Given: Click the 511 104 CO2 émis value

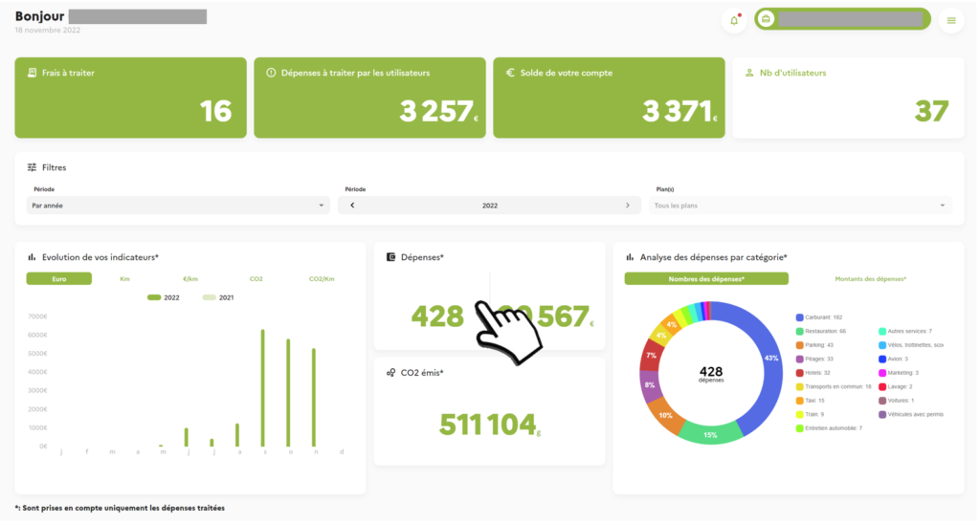Looking at the screenshot, I should (490, 425).
